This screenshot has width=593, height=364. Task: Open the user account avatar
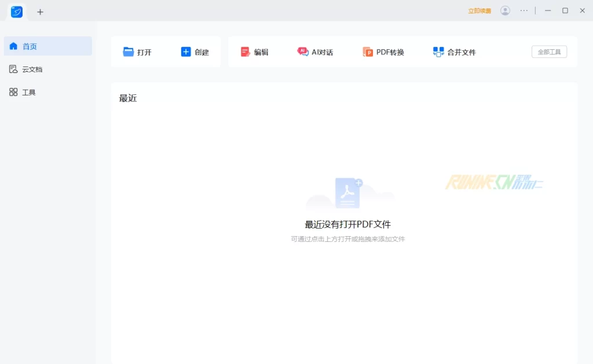[x=505, y=10]
